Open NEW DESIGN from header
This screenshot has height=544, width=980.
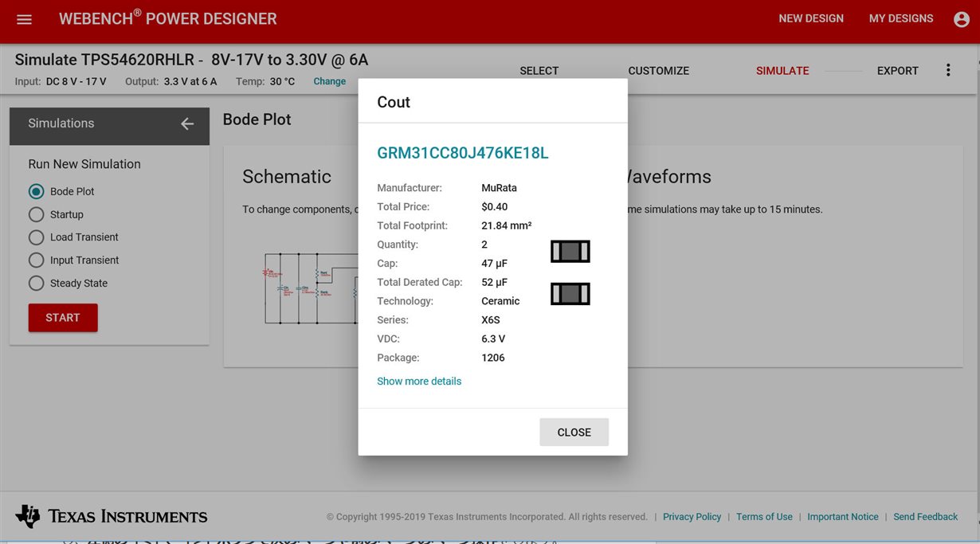(811, 18)
